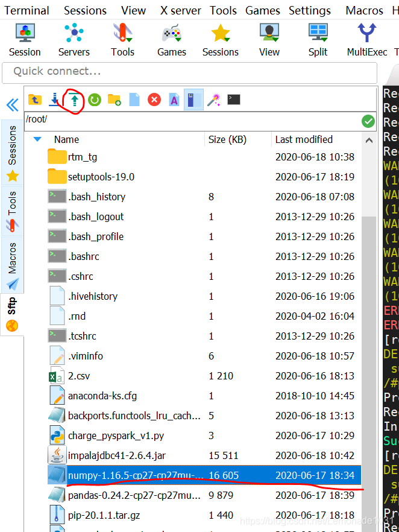
Task: Open the MultiExec toolbar icon
Action: point(367,40)
